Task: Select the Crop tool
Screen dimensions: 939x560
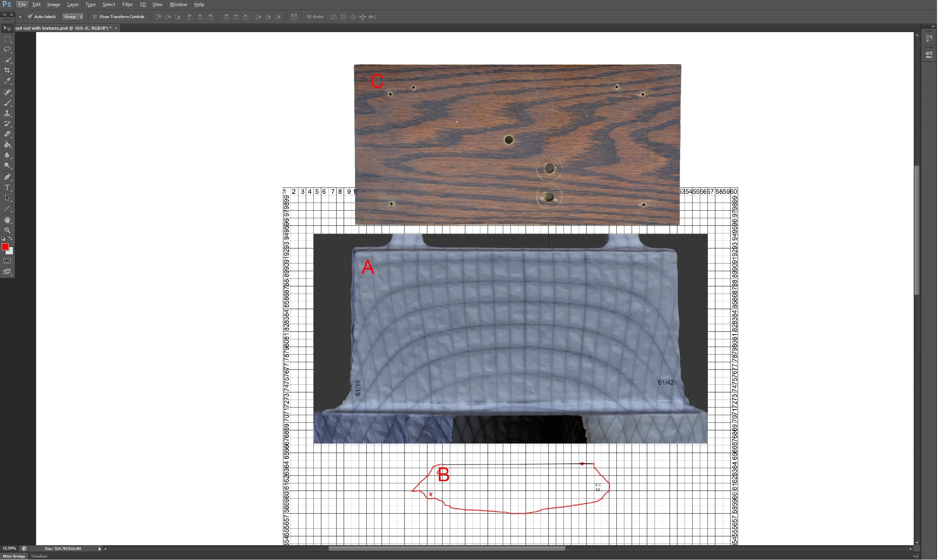Action: (7, 70)
